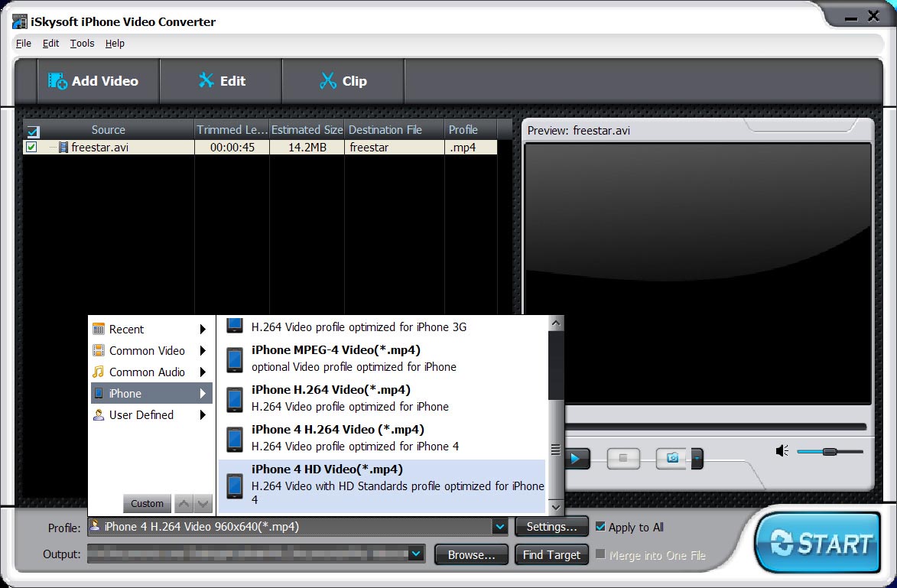Click the Recent category calendar icon
The image size is (897, 588).
pyautogui.click(x=99, y=330)
